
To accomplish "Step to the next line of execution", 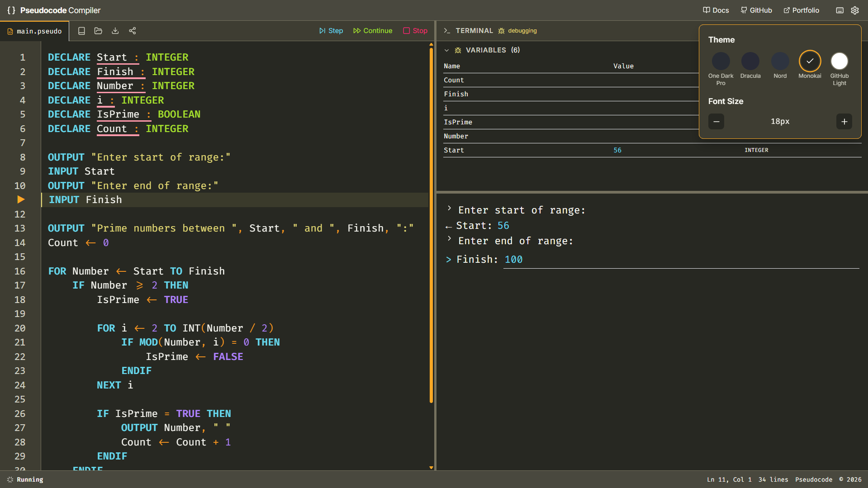I will [x=331, y=30].
